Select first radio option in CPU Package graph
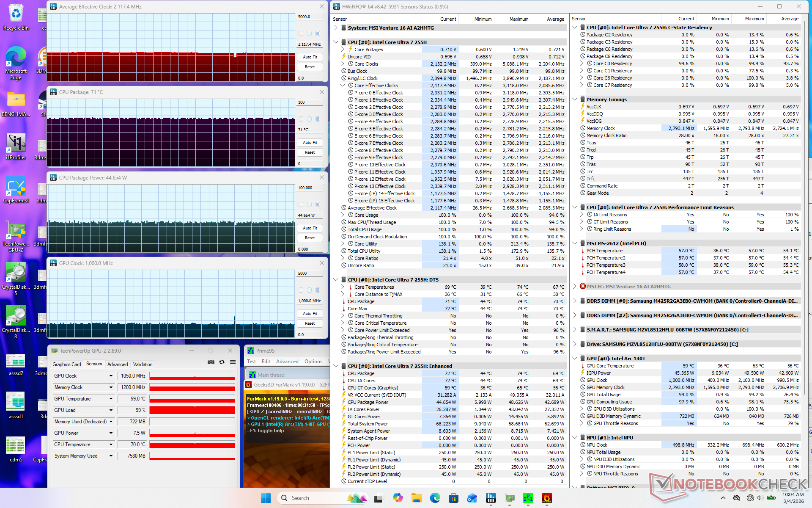 click(x=301, y=119)
